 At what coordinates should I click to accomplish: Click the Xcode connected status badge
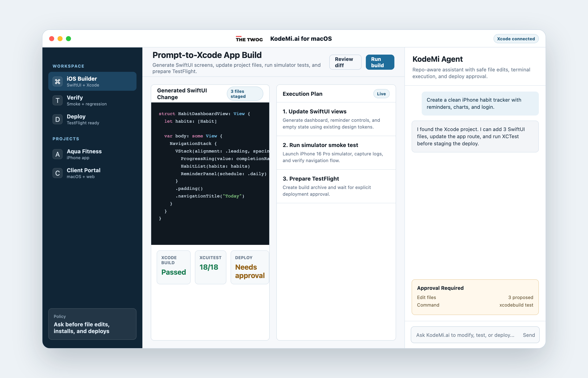pos(516,39)
